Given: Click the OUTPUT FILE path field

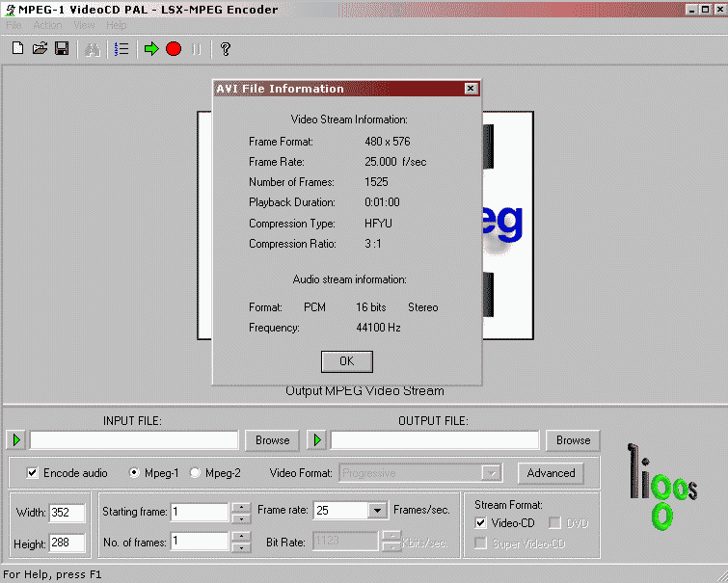Looking at the screenshot, I should click(x=435, y=440).
